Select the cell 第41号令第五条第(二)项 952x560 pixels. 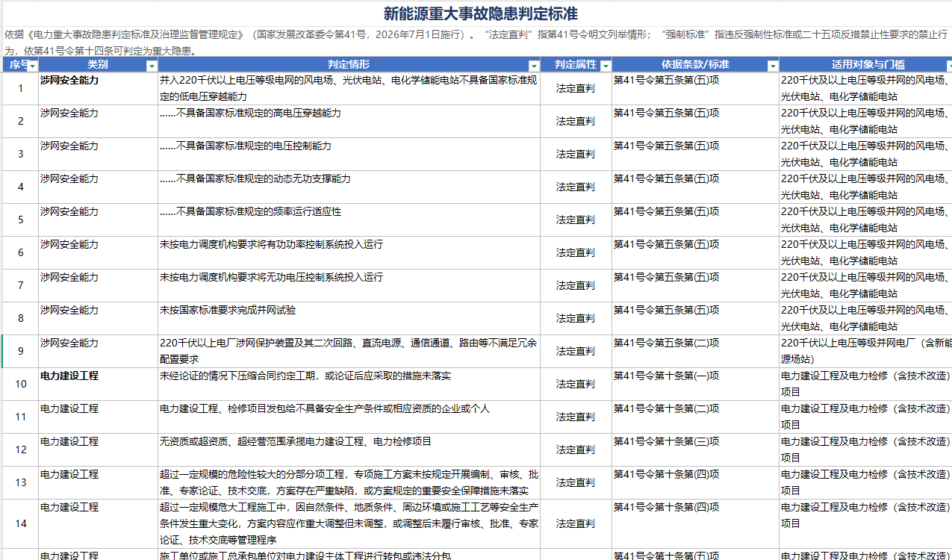click(x=695, y=352)
